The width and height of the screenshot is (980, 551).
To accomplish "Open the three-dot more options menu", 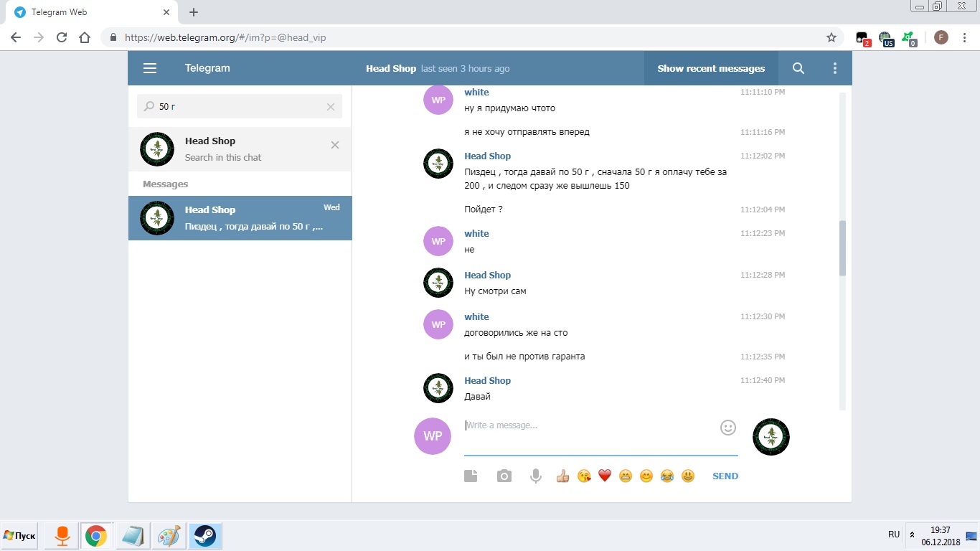I will (834, 68).
